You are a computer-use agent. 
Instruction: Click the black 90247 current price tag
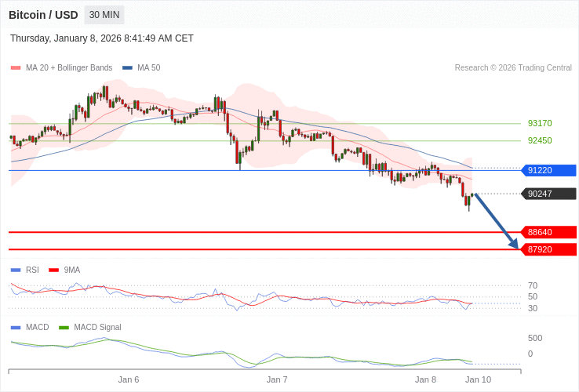coord(548,194)
